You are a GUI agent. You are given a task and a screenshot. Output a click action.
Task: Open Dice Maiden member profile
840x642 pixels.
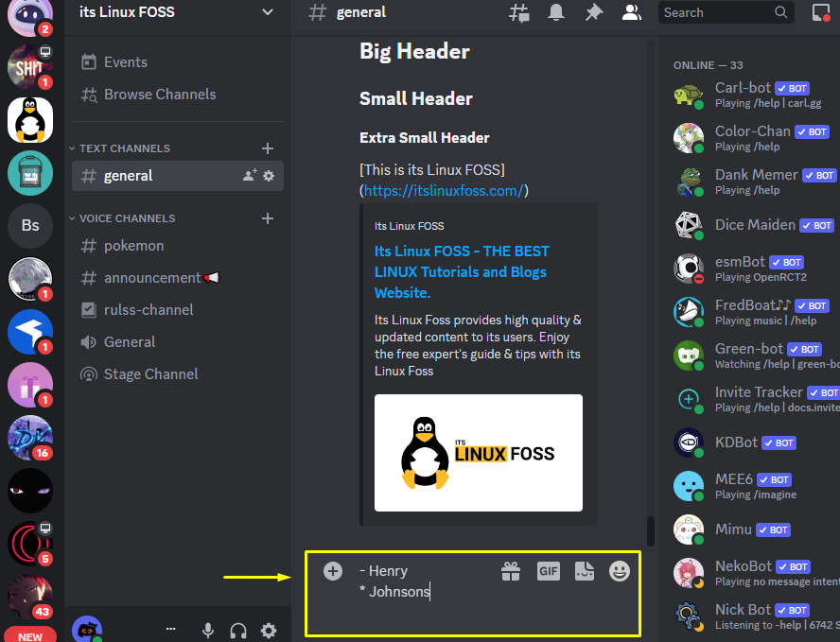pyautogui.click(x=752, y=225)
